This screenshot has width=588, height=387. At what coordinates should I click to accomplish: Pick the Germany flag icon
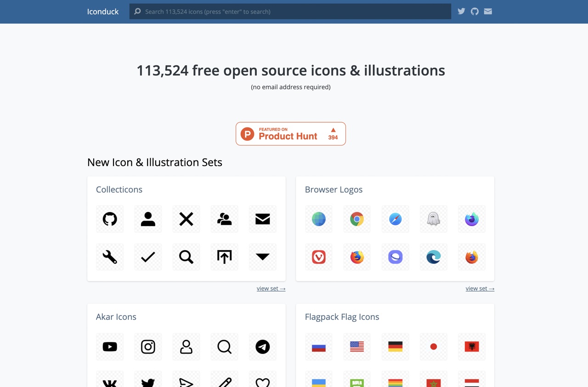(395, 347)
